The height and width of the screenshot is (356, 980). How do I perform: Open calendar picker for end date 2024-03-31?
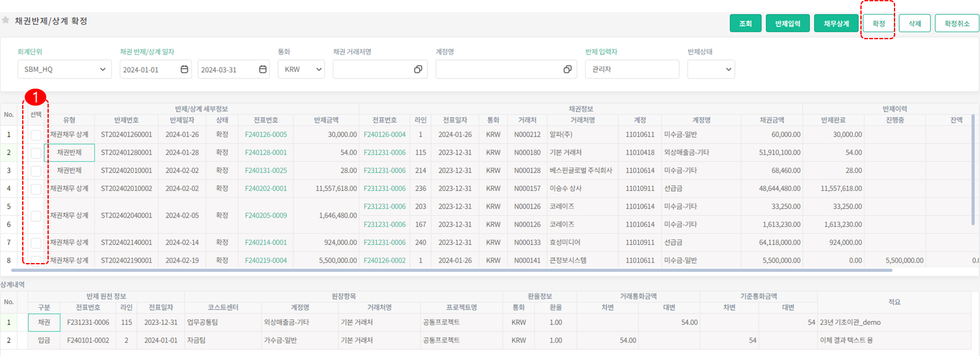pos(263,70)
